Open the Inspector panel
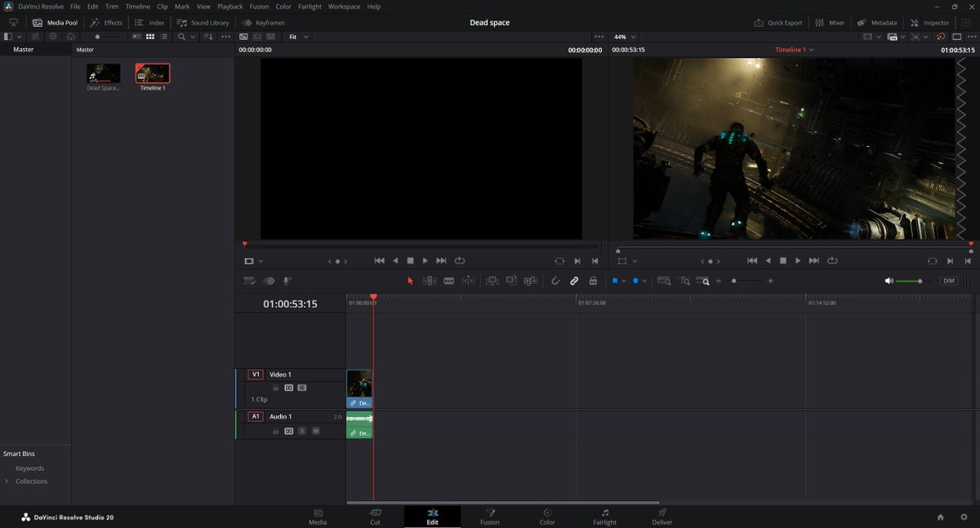This screenshot has height=528, width=980. tap(930, 23)
